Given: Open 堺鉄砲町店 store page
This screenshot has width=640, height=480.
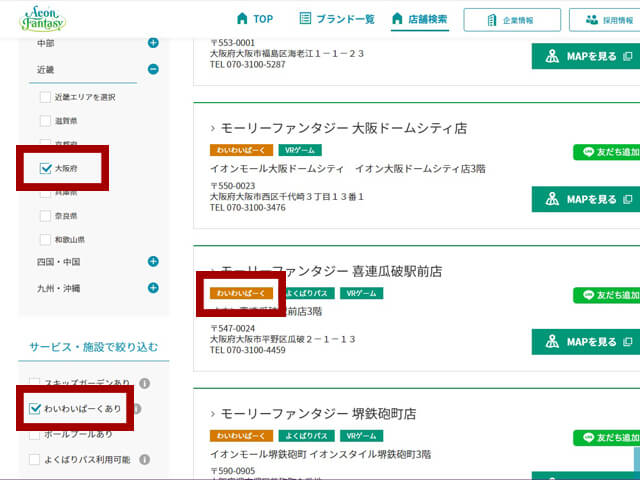Looking at the screenshot, I should (x=318, y=414).
